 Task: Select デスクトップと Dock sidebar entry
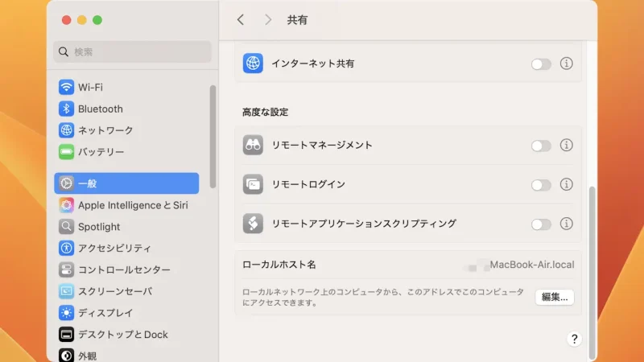coord(126,334)
